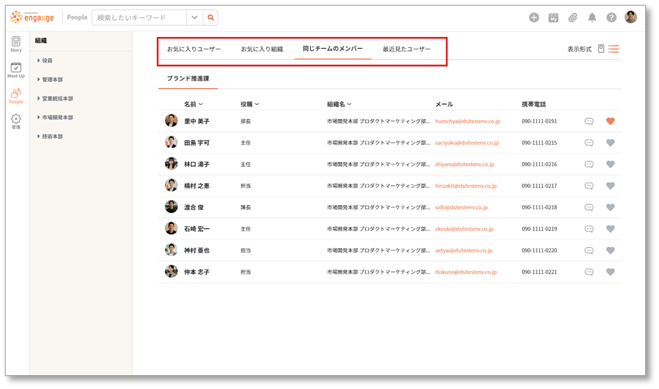The width and height of the screenshot is (659, 389).
Task: Sort by the 組織名 column header
Action: 339,104
